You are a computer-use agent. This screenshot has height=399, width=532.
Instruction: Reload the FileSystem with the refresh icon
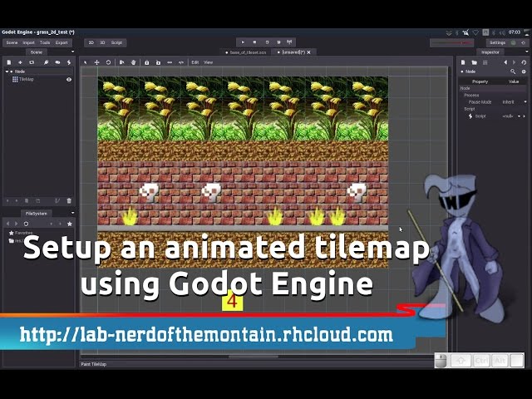click(x=26, y=224)
